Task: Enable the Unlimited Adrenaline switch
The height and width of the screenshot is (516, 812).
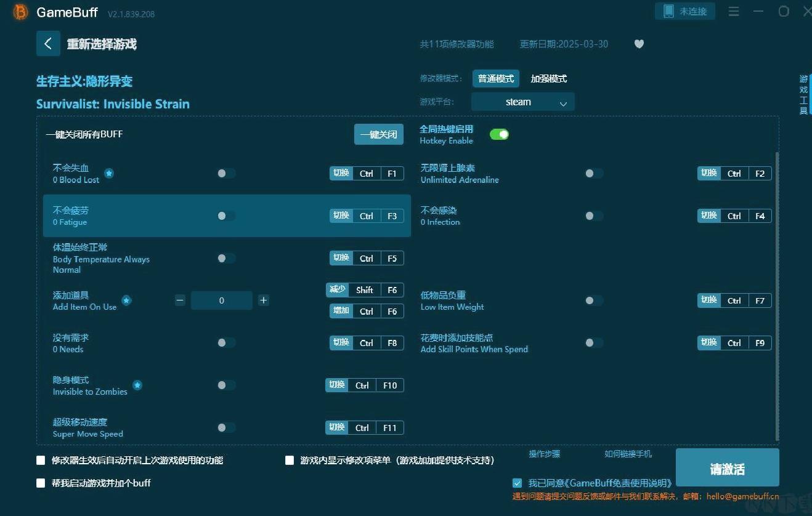Action: click(x=594, y=174)
